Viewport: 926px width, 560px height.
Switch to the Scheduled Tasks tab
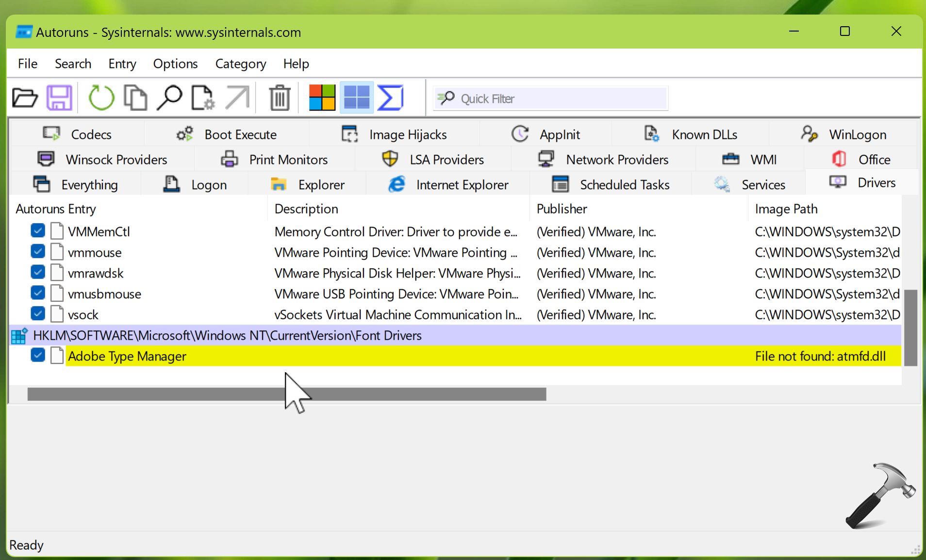(611, 184)
